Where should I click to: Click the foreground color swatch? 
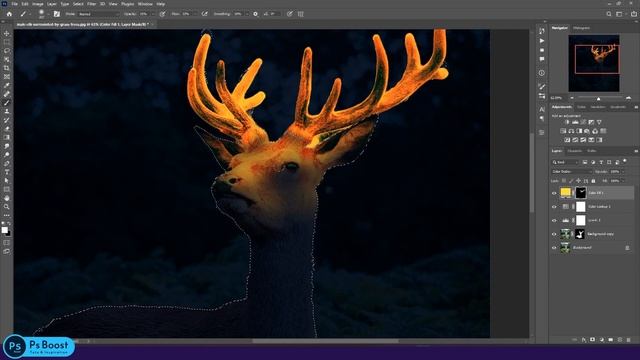[x=4, y=230]
